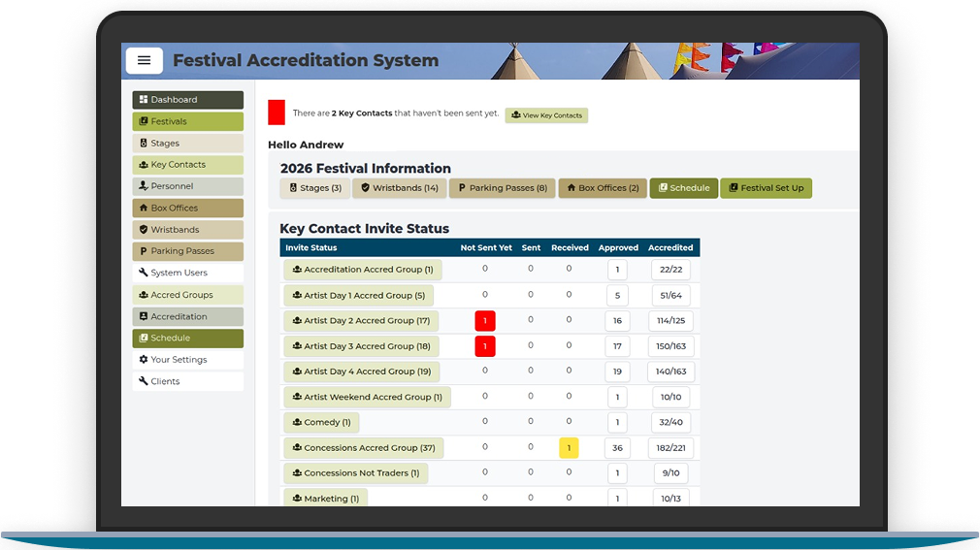Image resolution: width=980 pixels, height=550 pixels.
Task: Open the Marketing (1) group
Action: (326, 499)
